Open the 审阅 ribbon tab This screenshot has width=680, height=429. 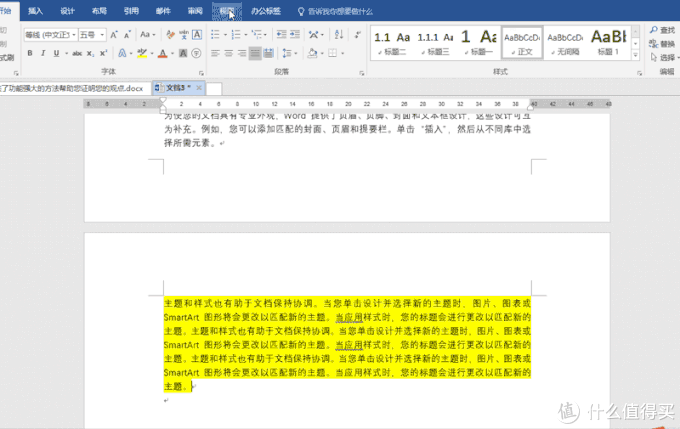coord(195,11)
